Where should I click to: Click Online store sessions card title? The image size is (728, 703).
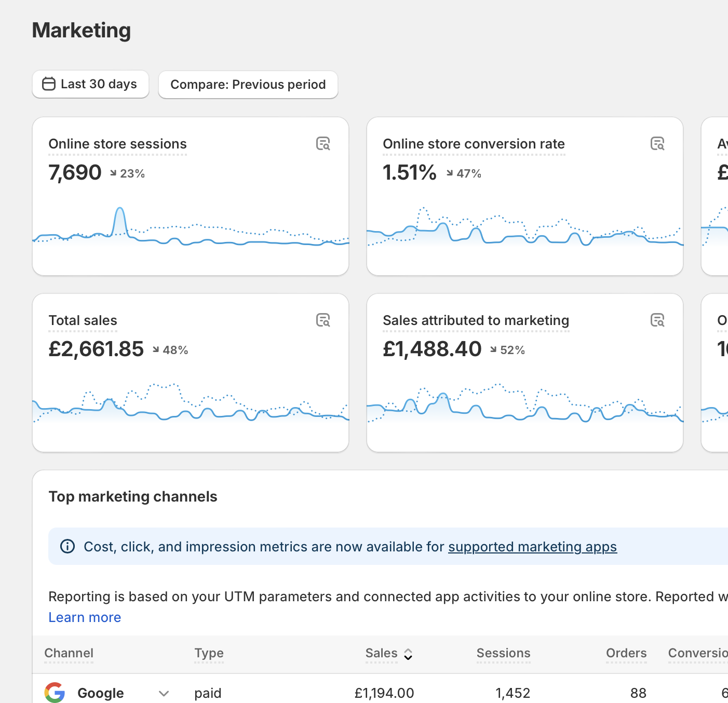pyautogui.click(x=117, y=144)
